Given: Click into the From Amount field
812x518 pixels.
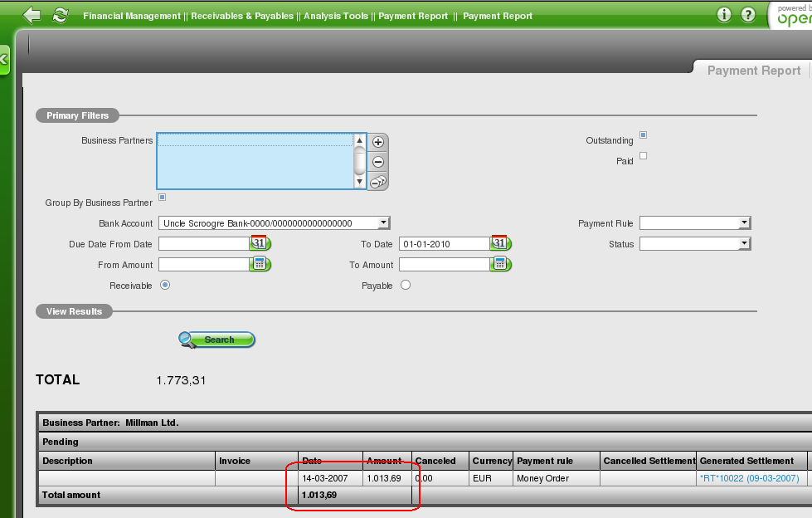Looking at the screenshot, I should click(x=204, y=265).
